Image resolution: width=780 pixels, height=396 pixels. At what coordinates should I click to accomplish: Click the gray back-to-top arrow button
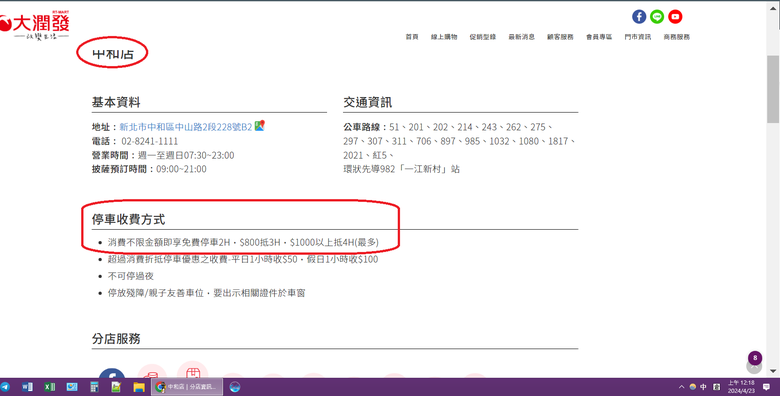pyautogui.click(x=754, y=368)
